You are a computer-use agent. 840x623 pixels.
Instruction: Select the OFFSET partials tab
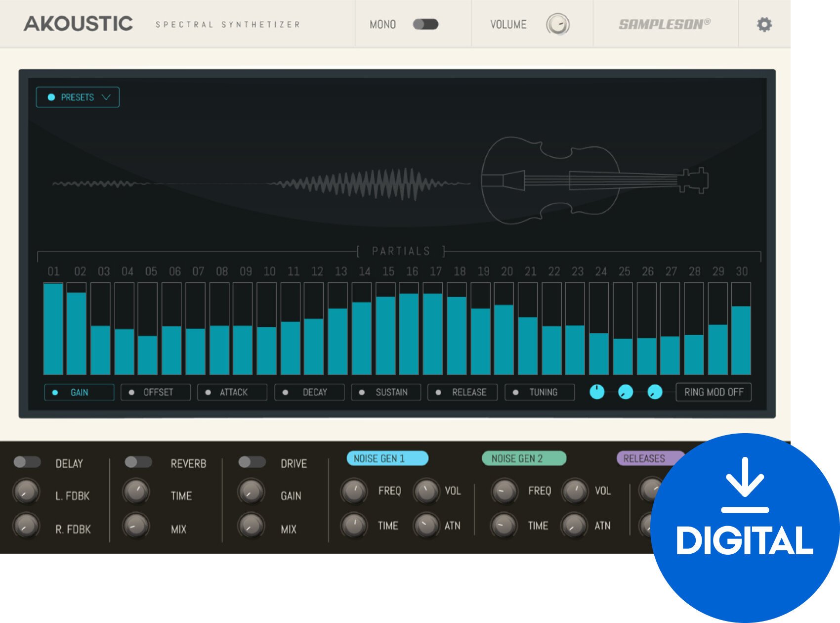point(156,393)
